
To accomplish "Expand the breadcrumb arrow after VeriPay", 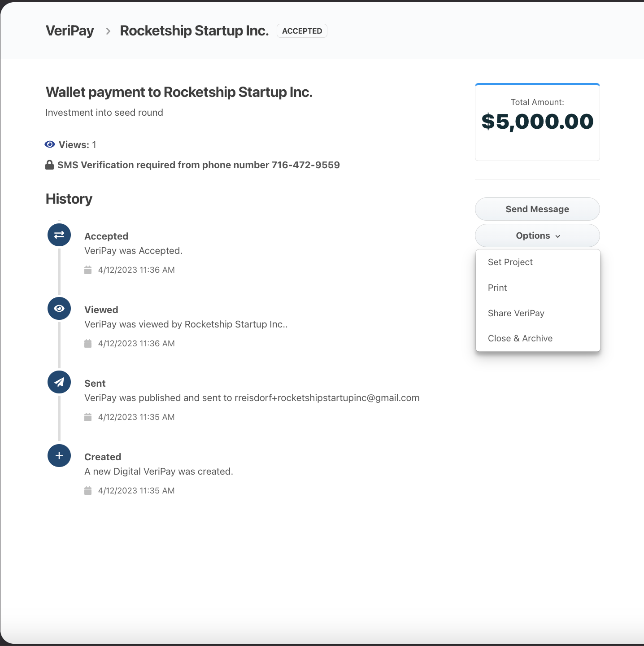I will coord(107,31).
